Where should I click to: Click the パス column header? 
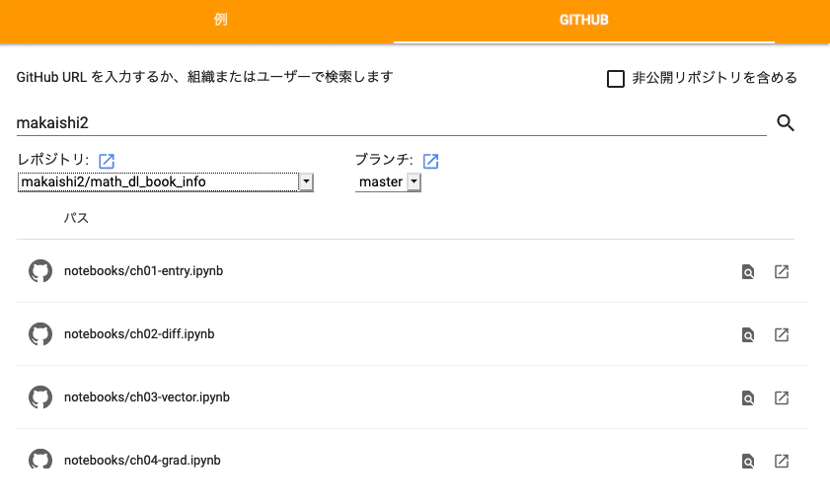76,218
